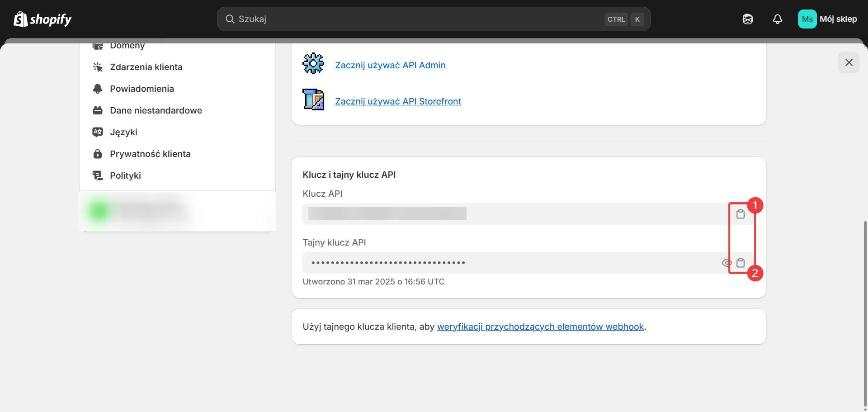Open the Mój sklep account menu

coord(827,19)
